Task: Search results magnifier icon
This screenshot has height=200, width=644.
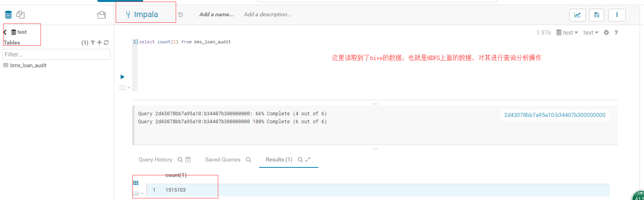Action: (x=300, y=159)
